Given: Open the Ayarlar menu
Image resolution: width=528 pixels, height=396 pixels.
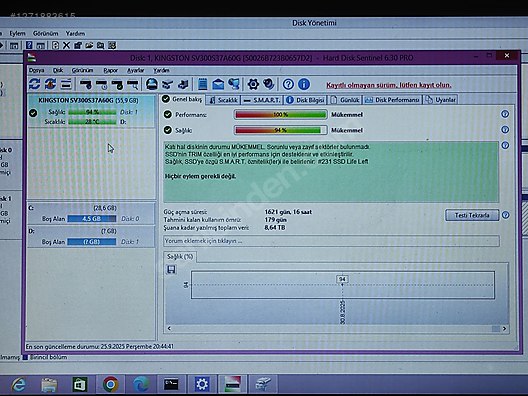Looking at the screenshot, I should click(x=135, y=70).
